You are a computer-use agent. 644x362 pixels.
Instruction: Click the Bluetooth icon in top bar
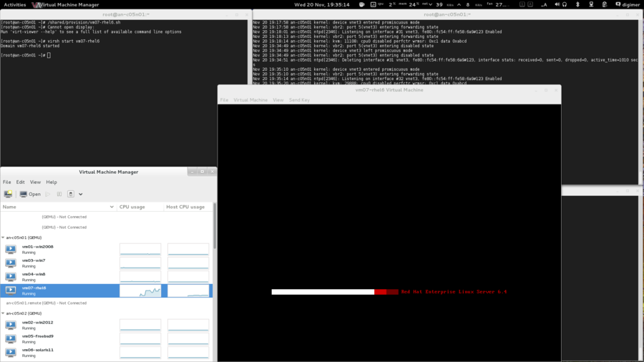(577, 4)
